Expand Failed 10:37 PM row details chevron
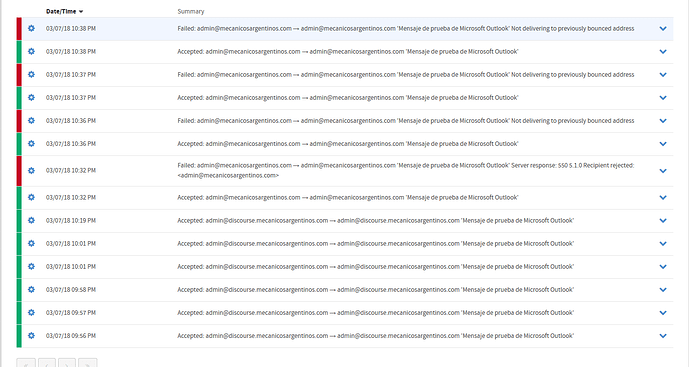The width and height of the screenshot is (689, 367). tap(663, 75)
